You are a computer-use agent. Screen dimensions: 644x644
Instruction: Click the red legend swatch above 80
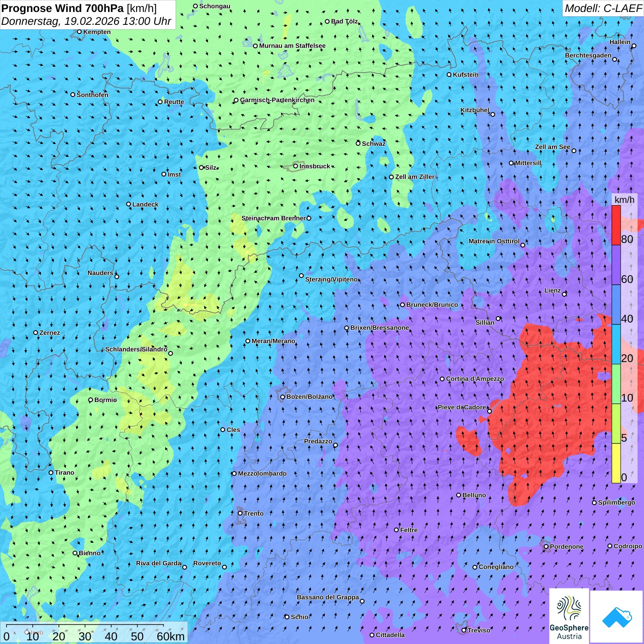(x=616, y=225)
